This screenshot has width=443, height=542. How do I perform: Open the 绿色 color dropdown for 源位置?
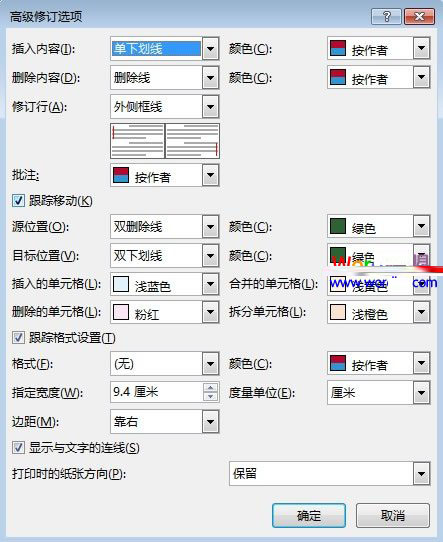[421, 226]
